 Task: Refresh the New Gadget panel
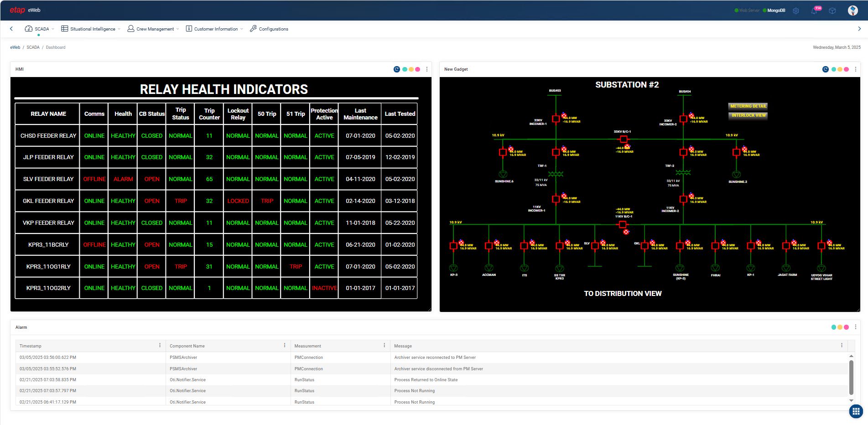coord(825,69)
